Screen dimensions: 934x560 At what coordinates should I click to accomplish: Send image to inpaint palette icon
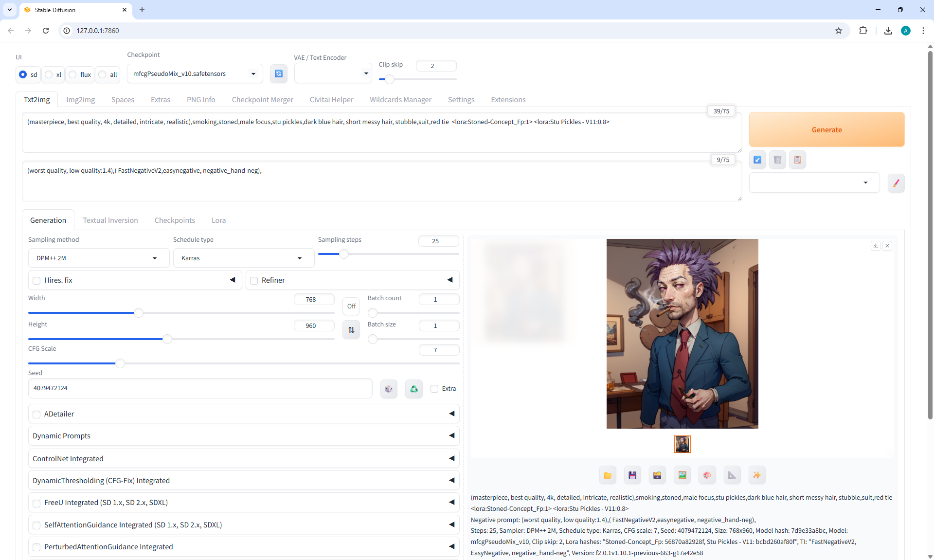(x=707, y=475)
